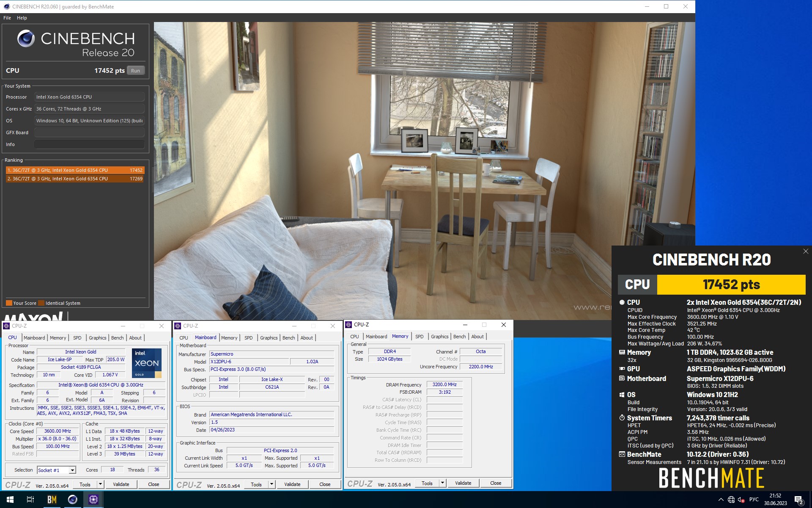Open Bench tab in first CPU-Z window

point(118,338)
